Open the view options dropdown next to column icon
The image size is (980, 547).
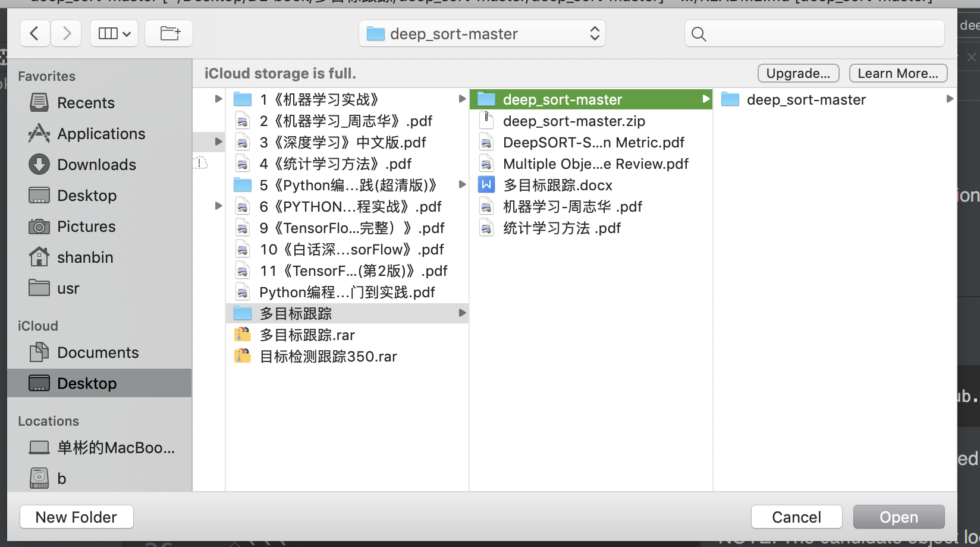click(114, 33)
